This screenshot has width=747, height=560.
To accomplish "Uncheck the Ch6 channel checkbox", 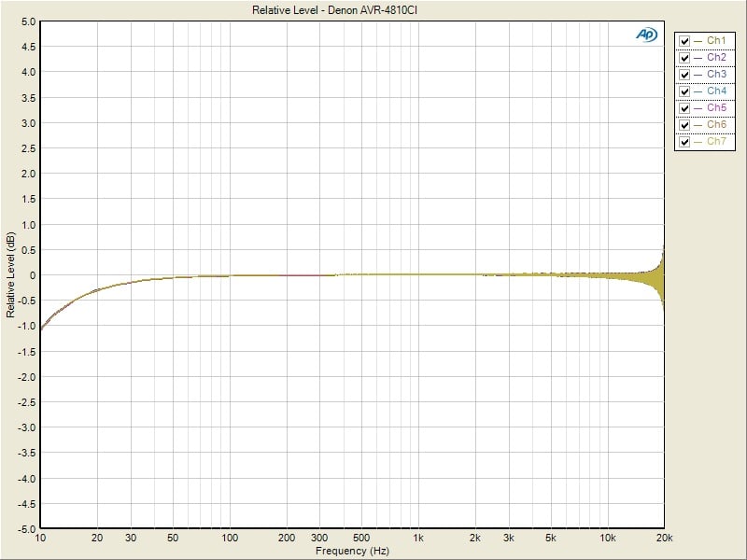I will [685, 125].
